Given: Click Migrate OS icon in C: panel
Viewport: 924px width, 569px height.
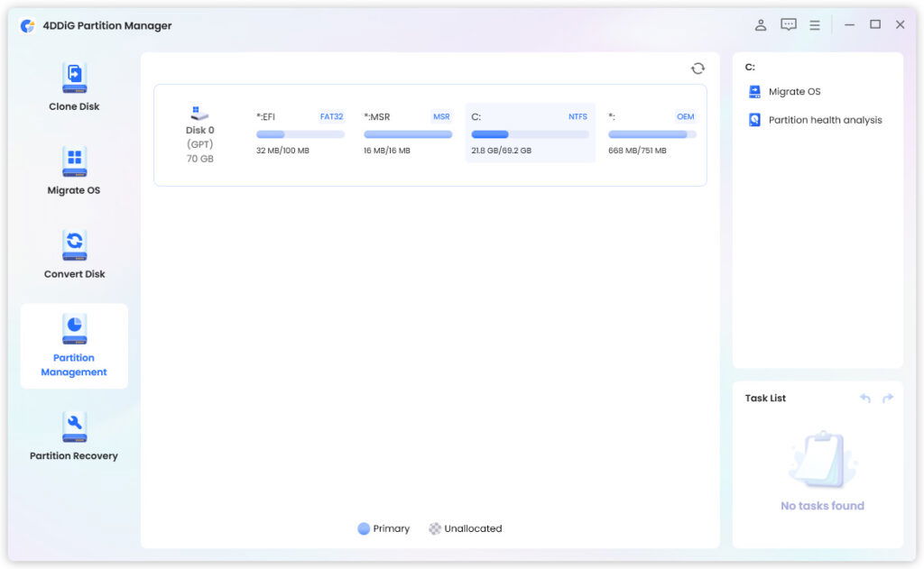Looking at the screenshot, I should point(754,91).
